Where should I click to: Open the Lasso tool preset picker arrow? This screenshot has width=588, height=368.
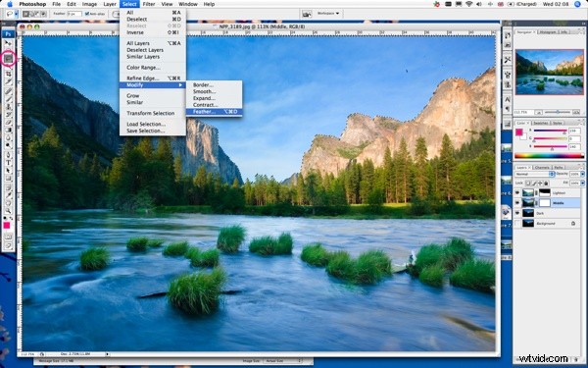(16, 14)
